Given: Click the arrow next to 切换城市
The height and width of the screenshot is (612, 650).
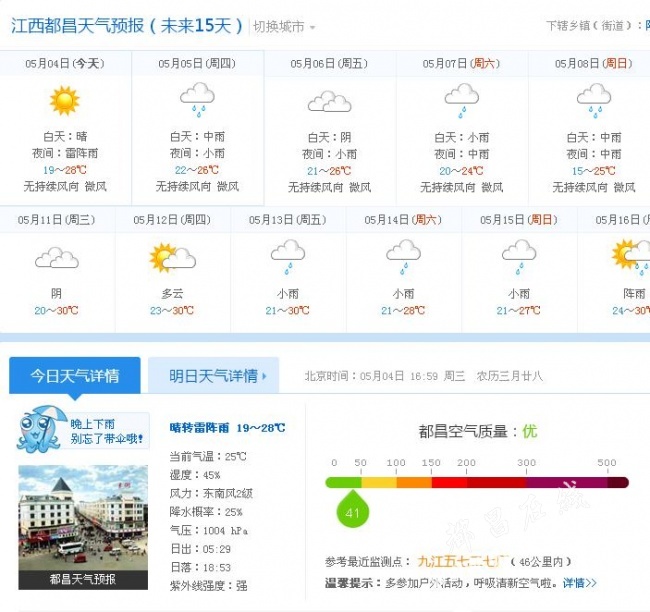Looking at the screenshot, I should click(312, 28).
